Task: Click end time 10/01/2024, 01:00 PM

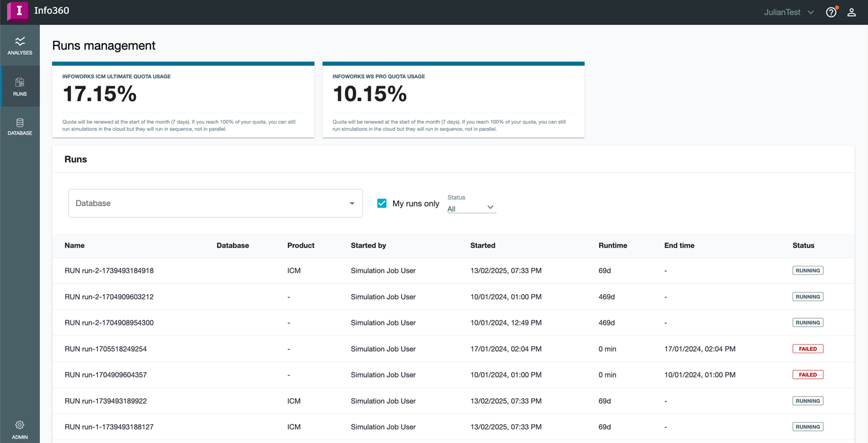Action: [700, 375]
